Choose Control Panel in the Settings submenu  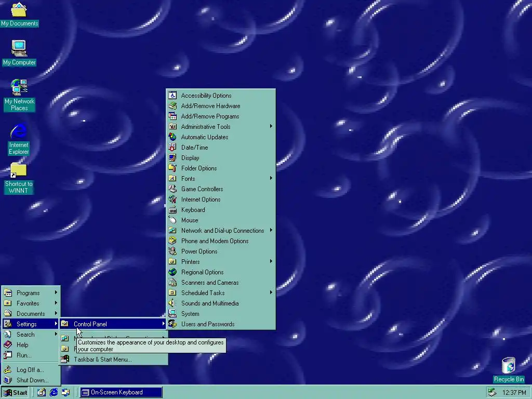pyautogui.click(x=113, y=324)
